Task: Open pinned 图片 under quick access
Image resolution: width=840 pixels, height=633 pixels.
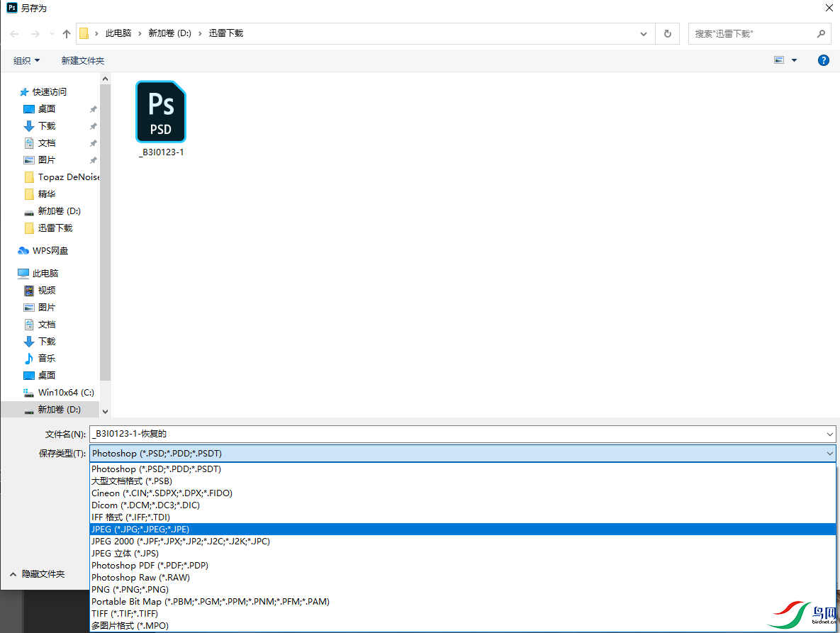Action: tap(47, 159)
